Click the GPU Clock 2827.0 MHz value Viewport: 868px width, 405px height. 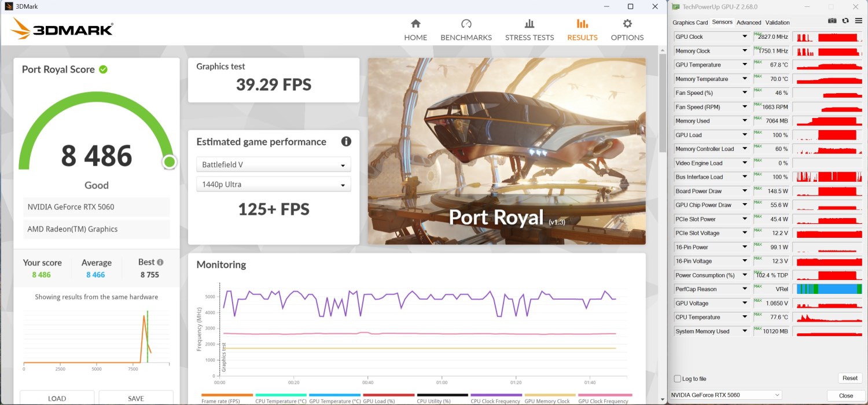[774, 37]
